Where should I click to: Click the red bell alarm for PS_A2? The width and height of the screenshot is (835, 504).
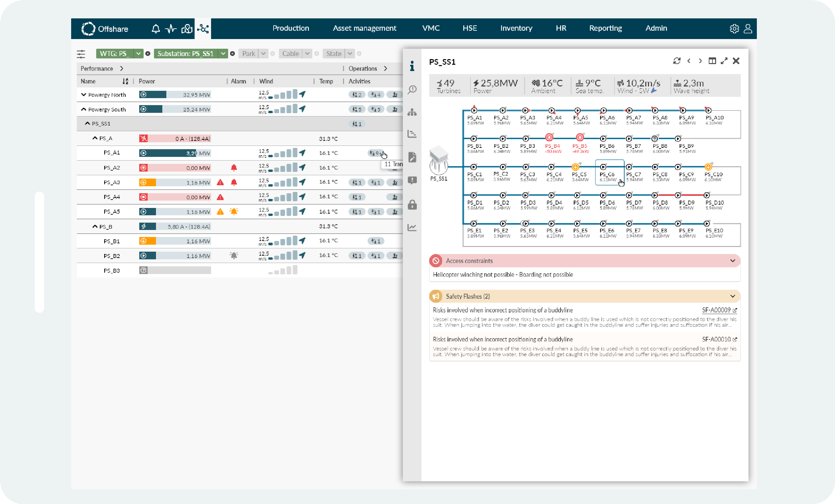tap(234, 168)
